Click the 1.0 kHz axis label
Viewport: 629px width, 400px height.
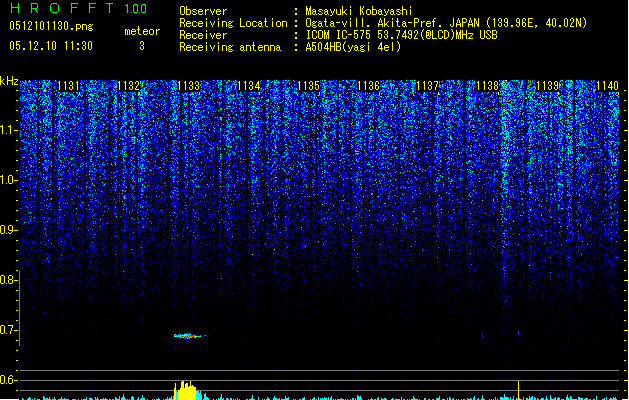8,180
